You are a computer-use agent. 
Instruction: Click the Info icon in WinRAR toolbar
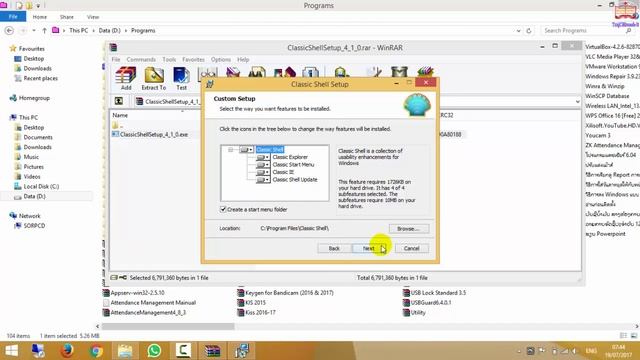(310, 73)
